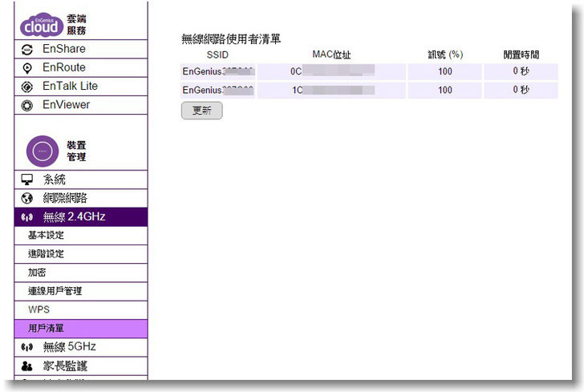Select the highlighted 用戶清單 item
The image size is (584, 392).
pos(46,328)
